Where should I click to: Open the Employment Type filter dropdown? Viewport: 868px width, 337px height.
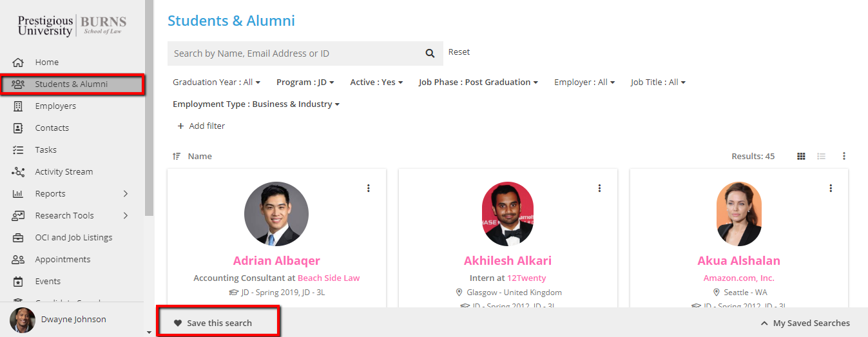[256, 104]
